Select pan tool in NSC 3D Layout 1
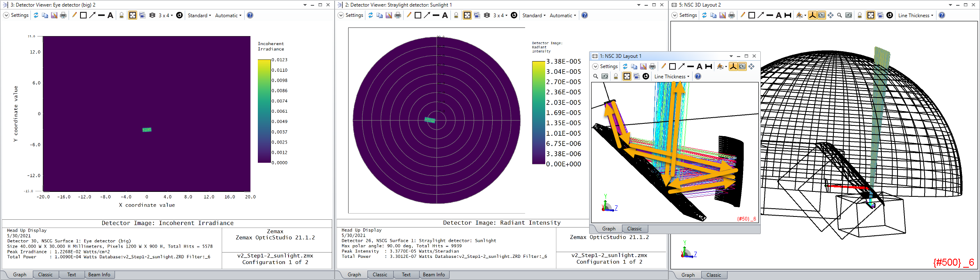 751,66
